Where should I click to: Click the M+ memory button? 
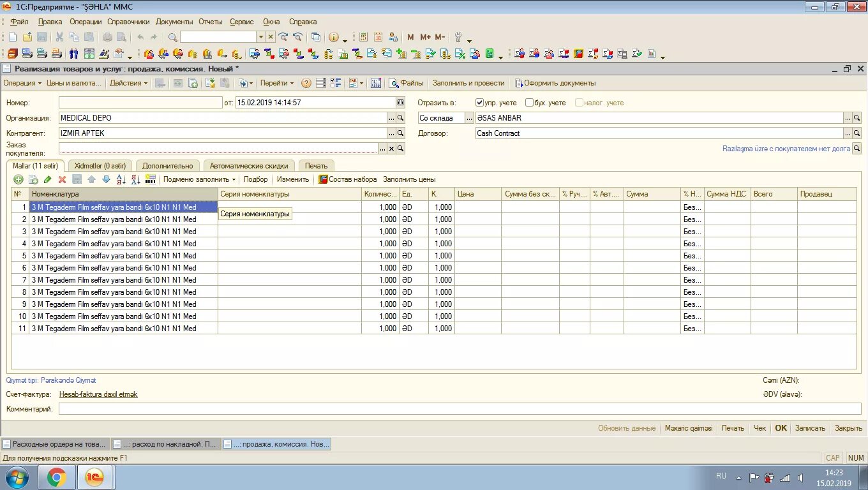(425, 37)
